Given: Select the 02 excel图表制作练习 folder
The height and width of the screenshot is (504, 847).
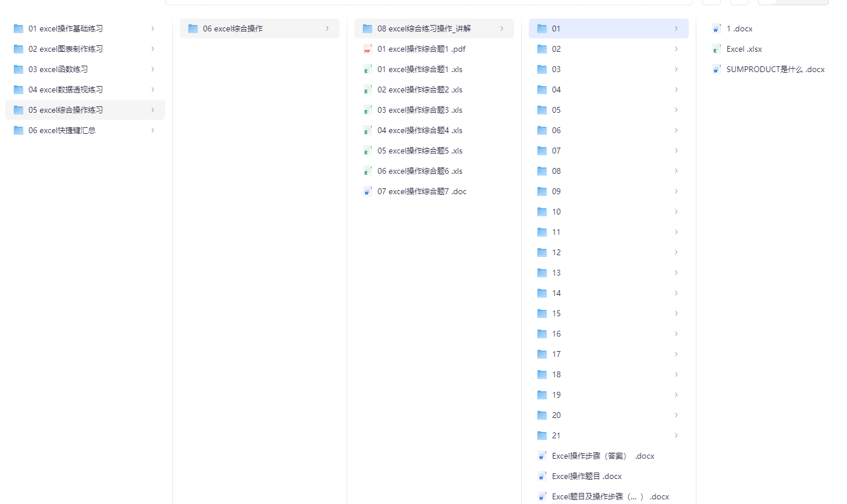Looking at the screenshot, I should pos(65,49).
